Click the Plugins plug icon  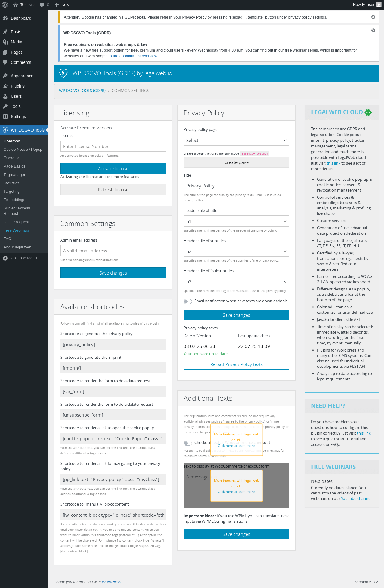pyautogui.click(x=5, y=86)
